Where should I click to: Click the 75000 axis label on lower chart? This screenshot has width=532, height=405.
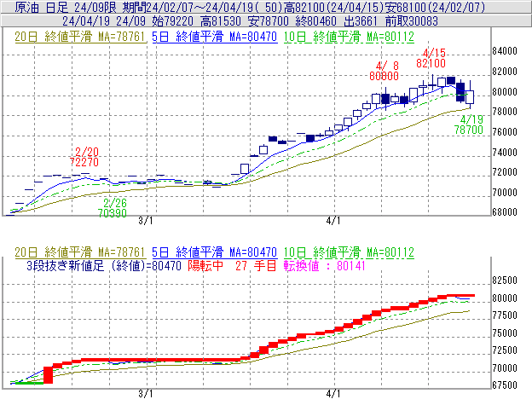coord(505,333)
